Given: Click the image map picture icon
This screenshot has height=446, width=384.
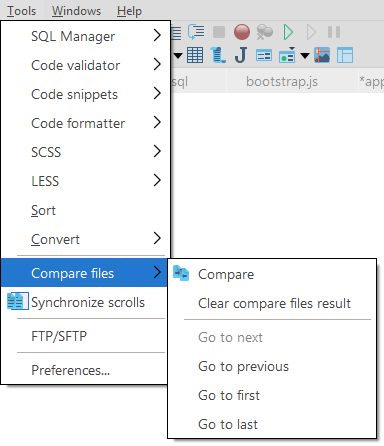Looking at the screenshot, I should (x=322, y=55).
